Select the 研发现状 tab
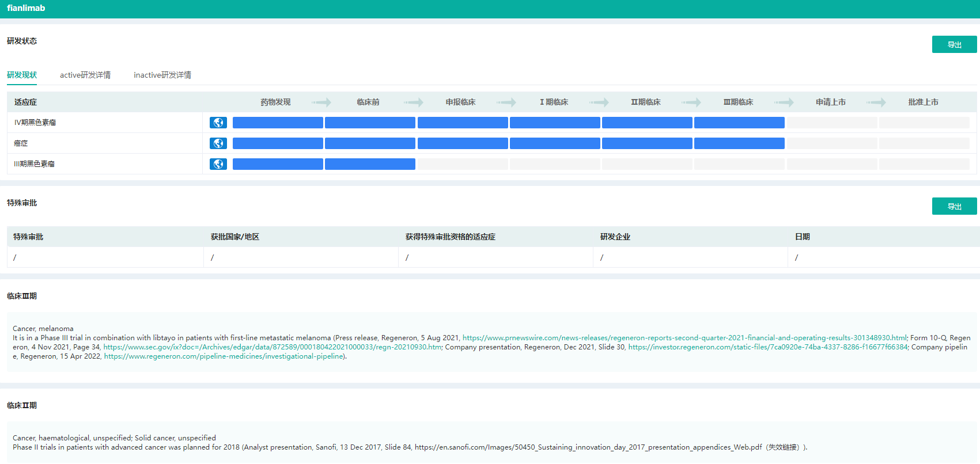Screen dimensions: 980x464 point(22,75)
